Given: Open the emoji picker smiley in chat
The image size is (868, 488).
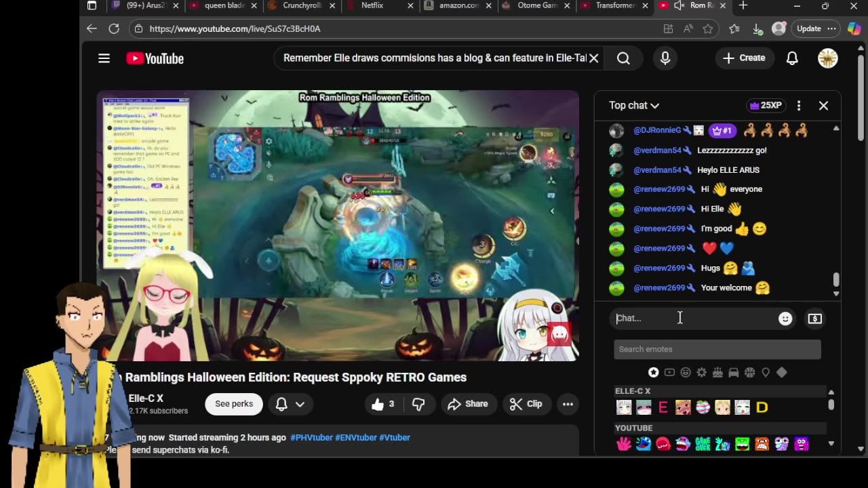Looking at the screenshot, I should 785,319.
